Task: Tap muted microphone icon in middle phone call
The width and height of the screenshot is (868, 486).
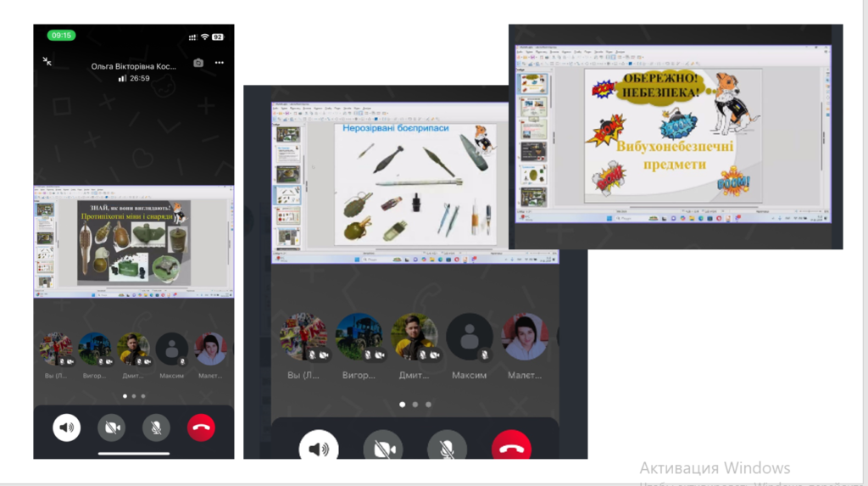Action: [448, 450]
